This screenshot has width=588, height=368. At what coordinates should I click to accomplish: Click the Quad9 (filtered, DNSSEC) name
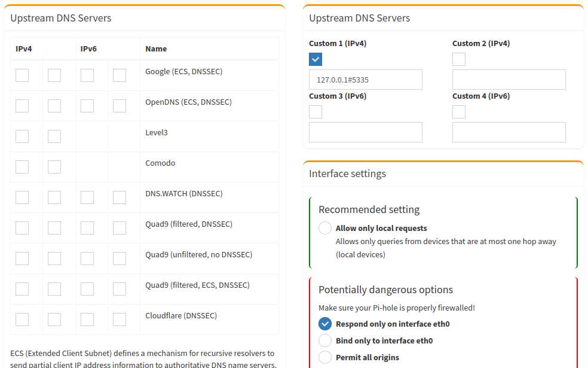(189, 224)
